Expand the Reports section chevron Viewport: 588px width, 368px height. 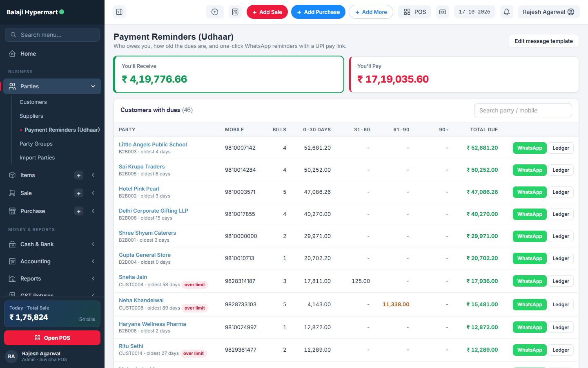tap(93, 278)
